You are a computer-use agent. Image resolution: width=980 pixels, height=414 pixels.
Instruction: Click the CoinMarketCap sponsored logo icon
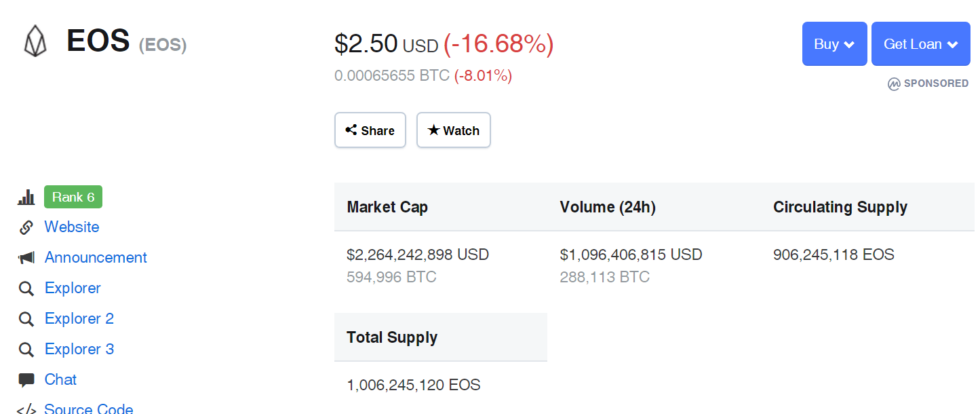(894, 83)
